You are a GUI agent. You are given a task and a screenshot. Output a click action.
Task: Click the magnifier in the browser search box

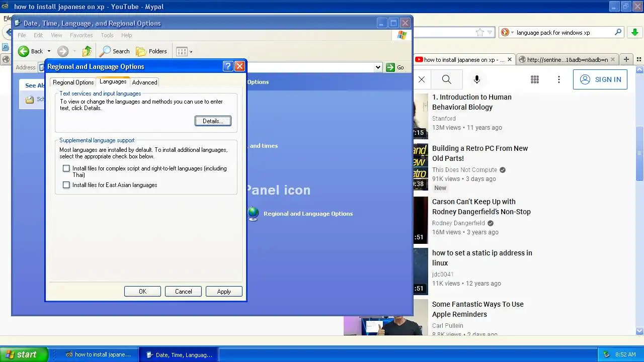click(618, 32)
